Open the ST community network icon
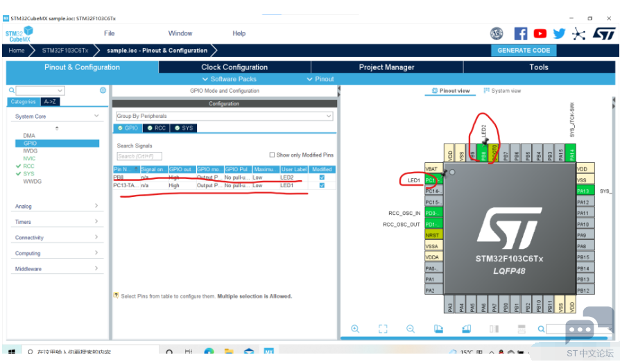Viewport: 620px width, 364px height. click(x=578, y=33)
